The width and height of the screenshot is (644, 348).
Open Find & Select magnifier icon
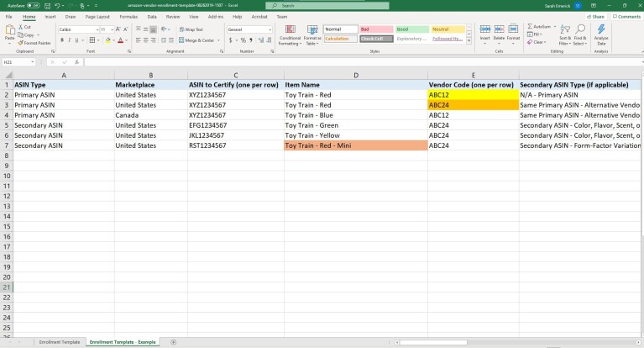[x=581, y=30]
